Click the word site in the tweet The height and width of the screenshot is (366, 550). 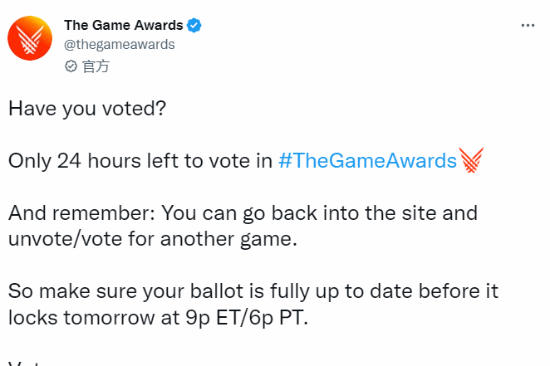click(418, 213)
